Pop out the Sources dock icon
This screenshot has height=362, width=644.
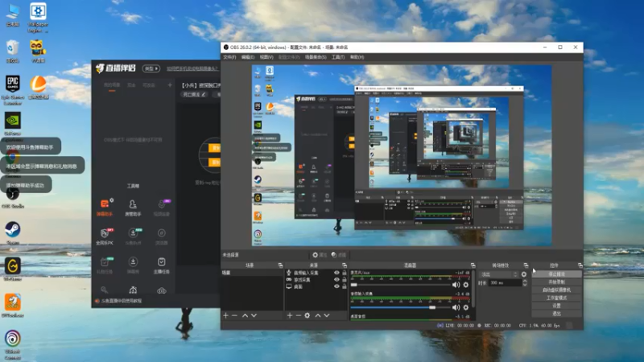coord(345,265)
